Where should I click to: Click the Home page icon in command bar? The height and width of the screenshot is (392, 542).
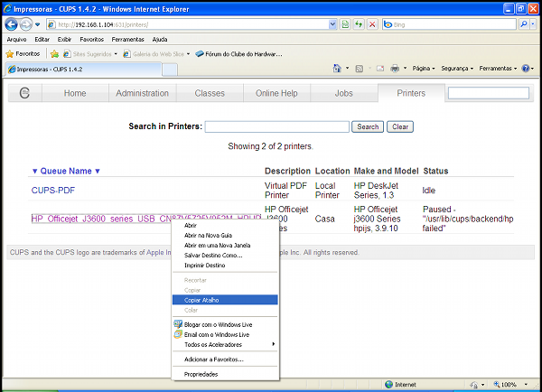(337, 69)
